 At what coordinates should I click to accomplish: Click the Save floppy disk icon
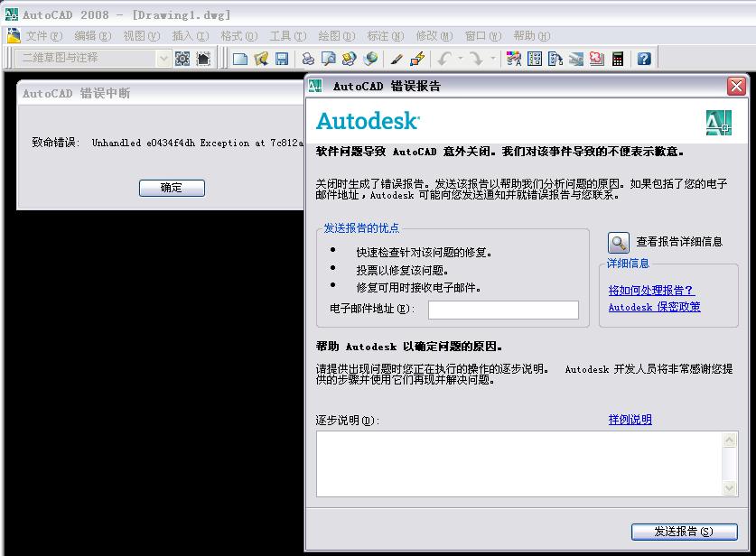[x=282, y=59]
